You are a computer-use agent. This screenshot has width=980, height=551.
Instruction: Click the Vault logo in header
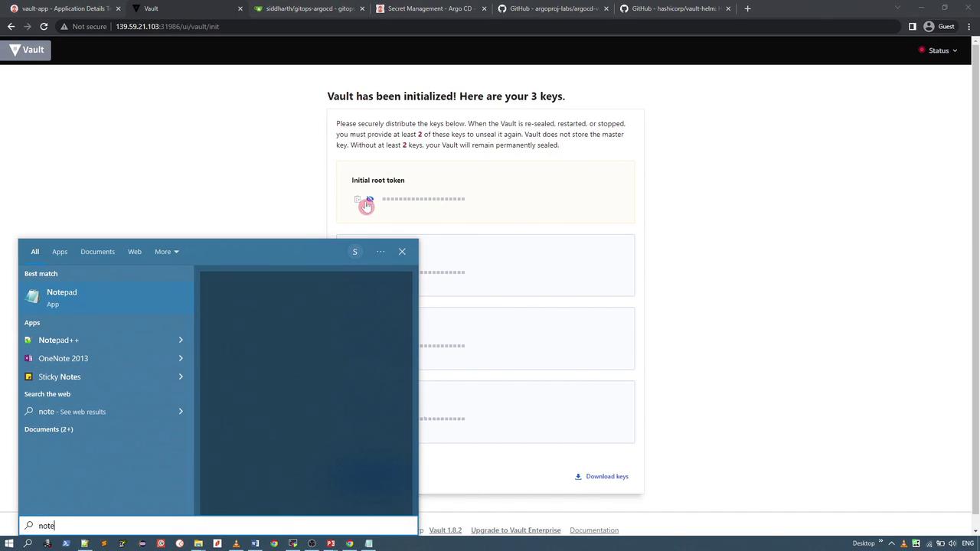[27, 51]
